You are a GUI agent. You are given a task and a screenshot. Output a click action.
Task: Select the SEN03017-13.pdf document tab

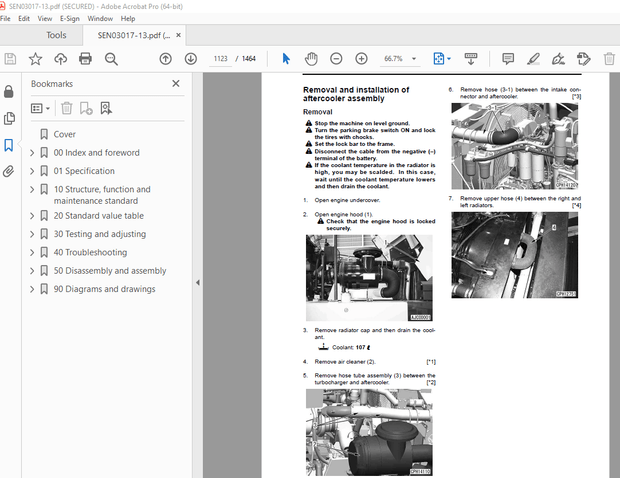point(134,35)
